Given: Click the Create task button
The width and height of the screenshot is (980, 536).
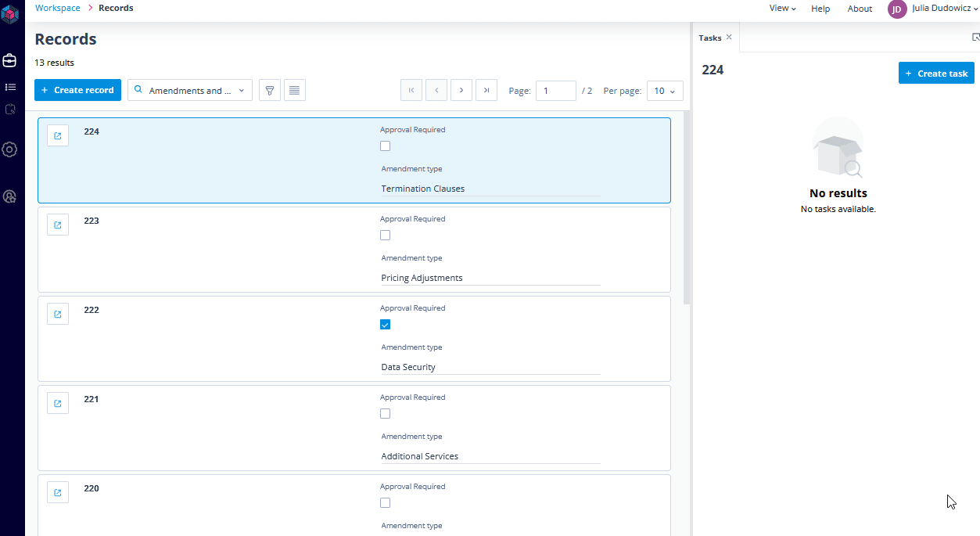Looking at the screenshot, I should click(x=936, y=74).
